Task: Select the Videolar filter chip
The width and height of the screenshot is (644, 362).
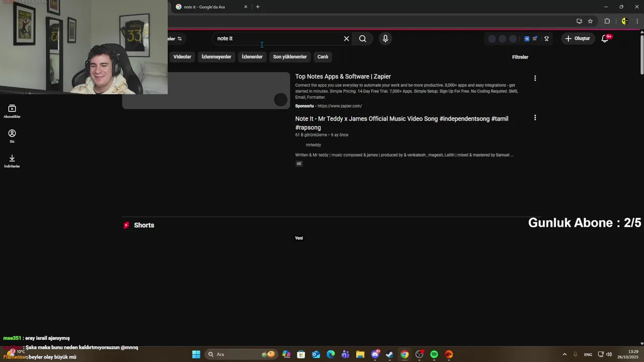Action: click(x=182, y=57)
